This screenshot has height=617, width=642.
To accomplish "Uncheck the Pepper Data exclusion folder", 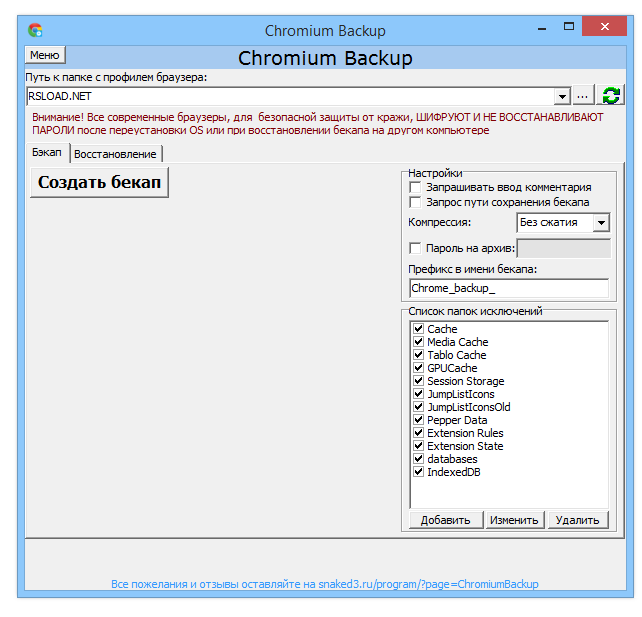I will click(418, 420).
